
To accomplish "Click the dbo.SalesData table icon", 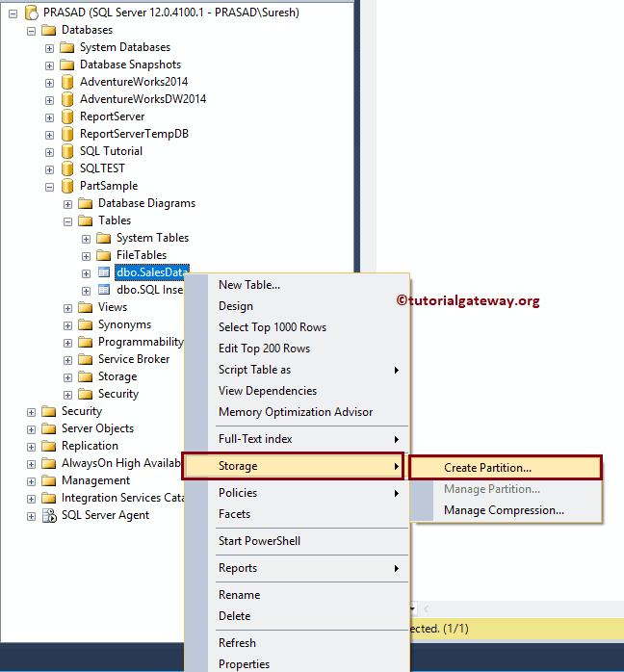I will click(x=104, y=272).
